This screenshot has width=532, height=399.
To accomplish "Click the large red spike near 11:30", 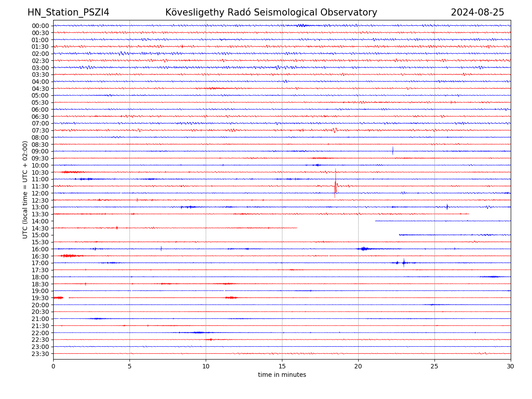I will tap(335, 184).
